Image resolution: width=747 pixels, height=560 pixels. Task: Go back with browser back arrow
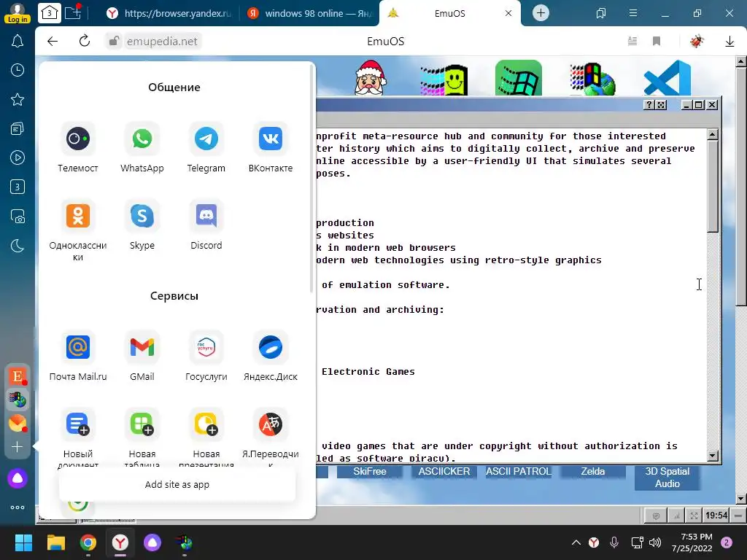53,42
